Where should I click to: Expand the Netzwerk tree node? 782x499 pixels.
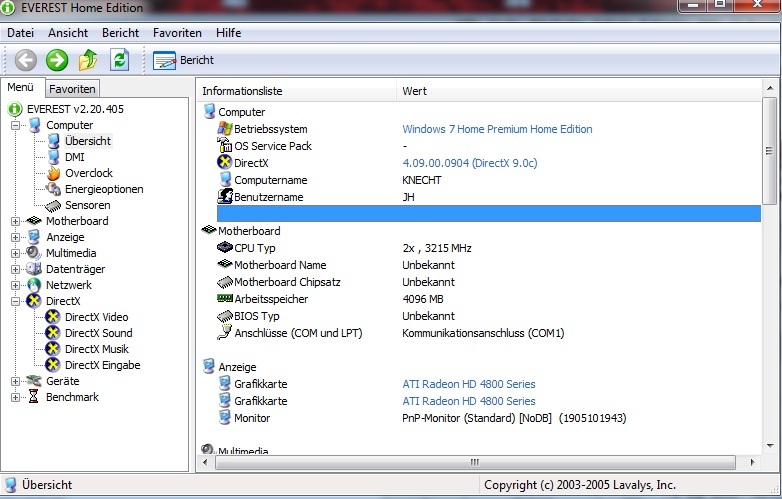pos(16,285)
